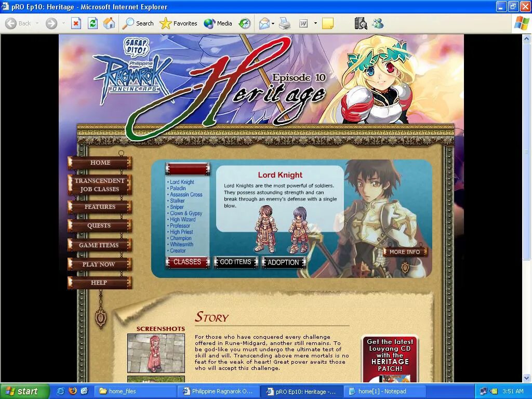Select High Wizard in class list

click(182, 220)
